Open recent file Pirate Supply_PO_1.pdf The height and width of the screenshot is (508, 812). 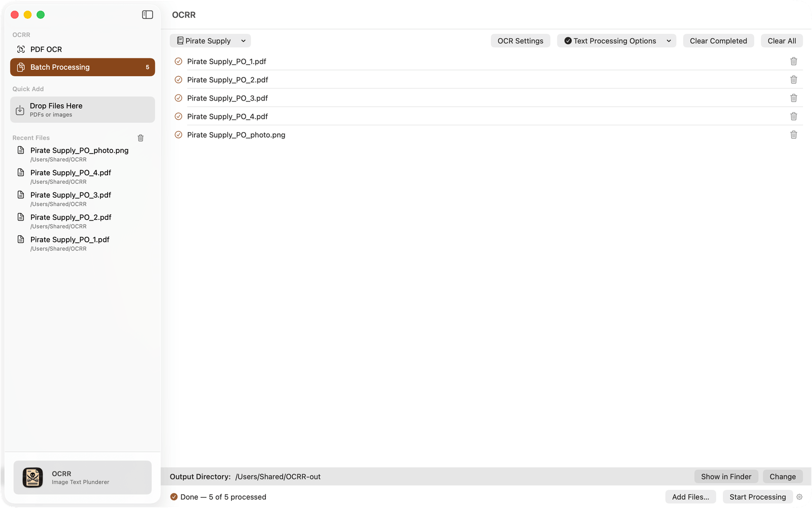[82, 244]
